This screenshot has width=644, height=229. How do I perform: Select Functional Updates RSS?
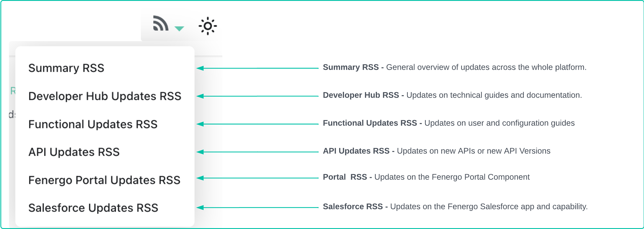[x=93, y=124]
